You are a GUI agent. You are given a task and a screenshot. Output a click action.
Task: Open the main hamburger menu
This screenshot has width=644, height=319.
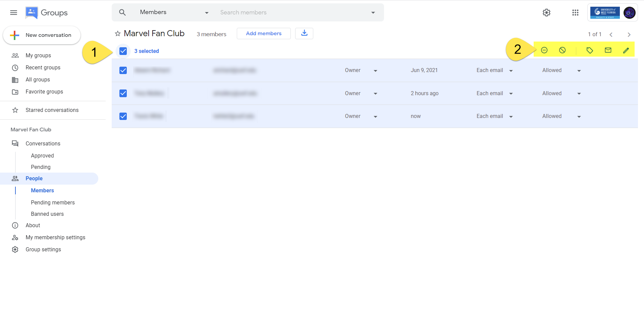click(13, 13)
